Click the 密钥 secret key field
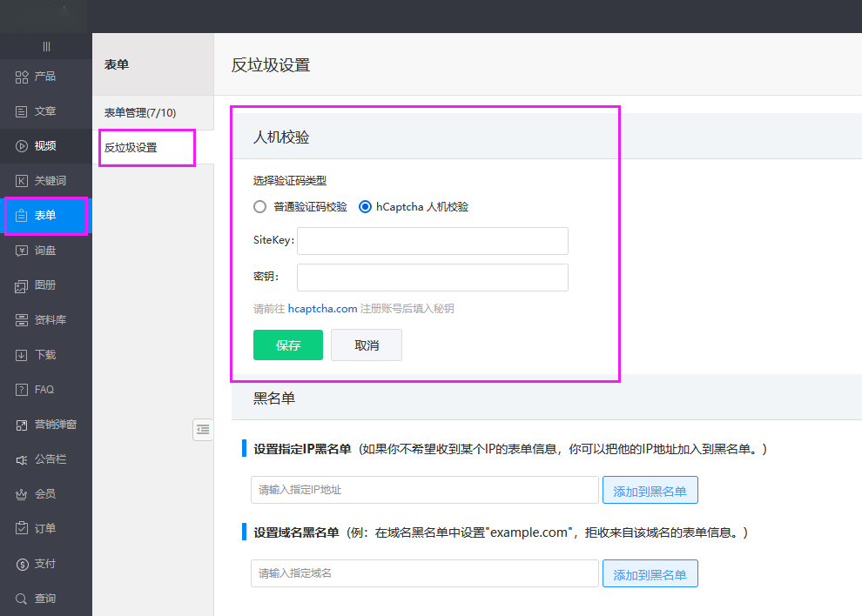Viewport: 862px width, 616px height. pos(432,278)
